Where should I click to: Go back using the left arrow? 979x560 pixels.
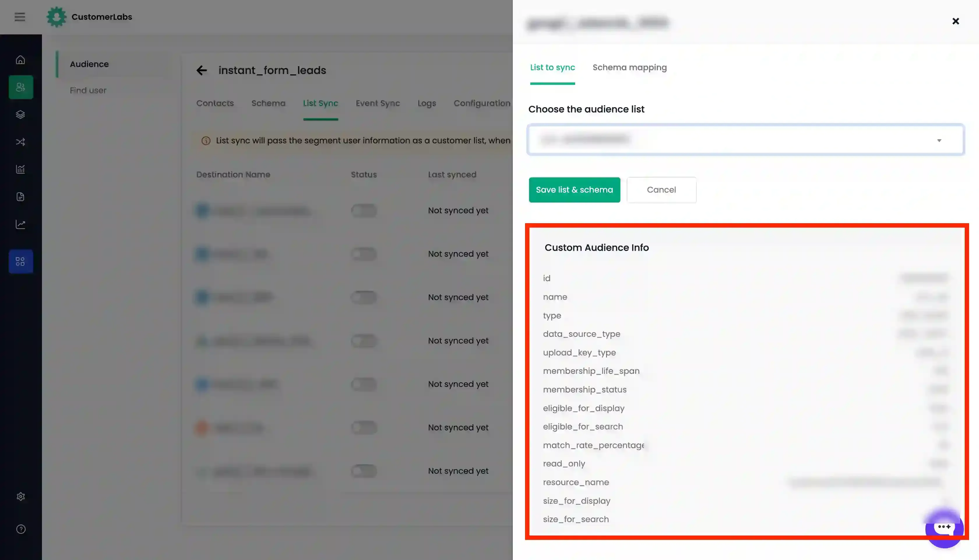pyautogui.click(x=202, y=71)
